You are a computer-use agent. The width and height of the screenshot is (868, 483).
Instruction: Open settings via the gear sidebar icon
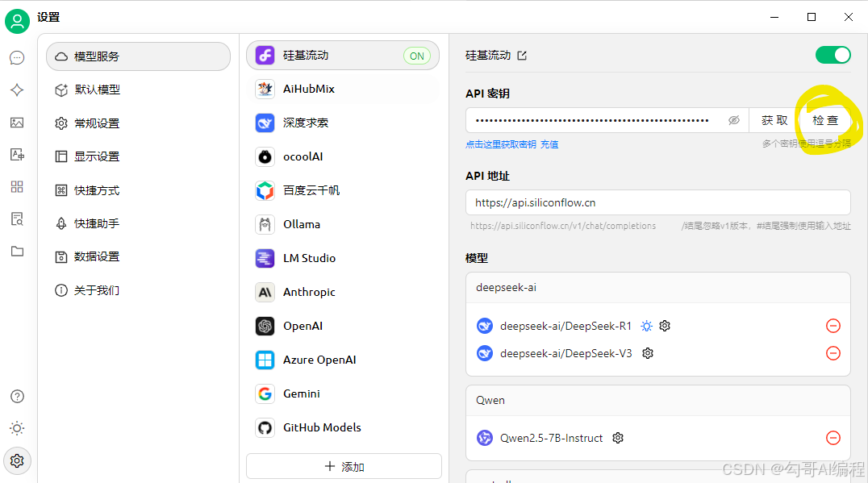point(17,460)
